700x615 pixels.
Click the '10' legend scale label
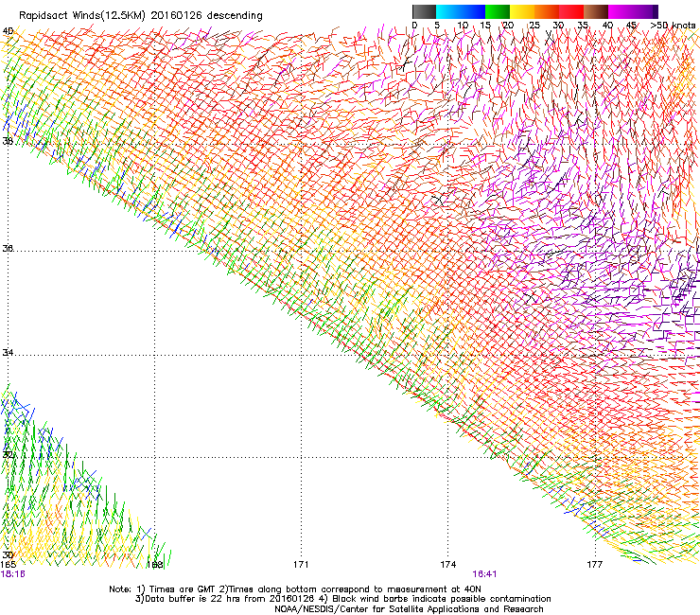coord(463,25)
